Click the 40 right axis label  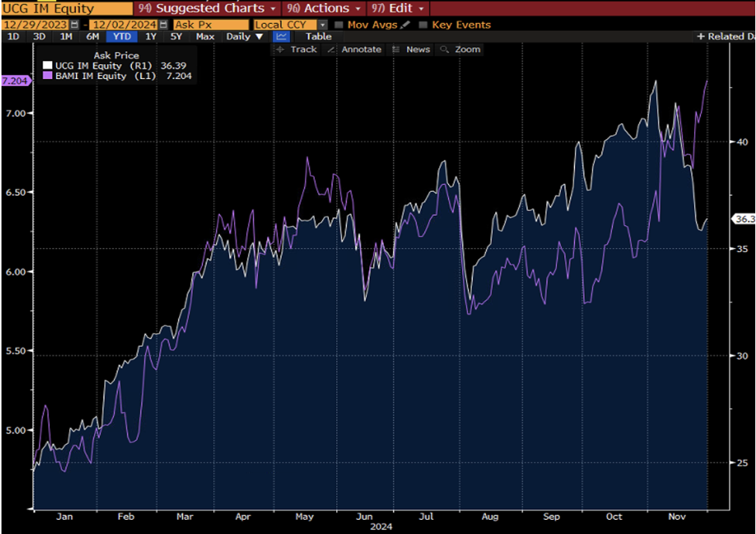click(743, 142)
